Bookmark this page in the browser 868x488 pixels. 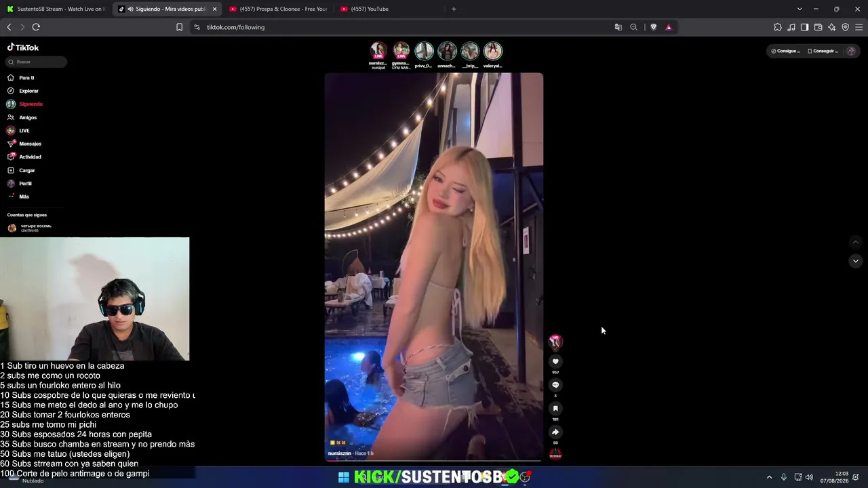click(179, 27)
